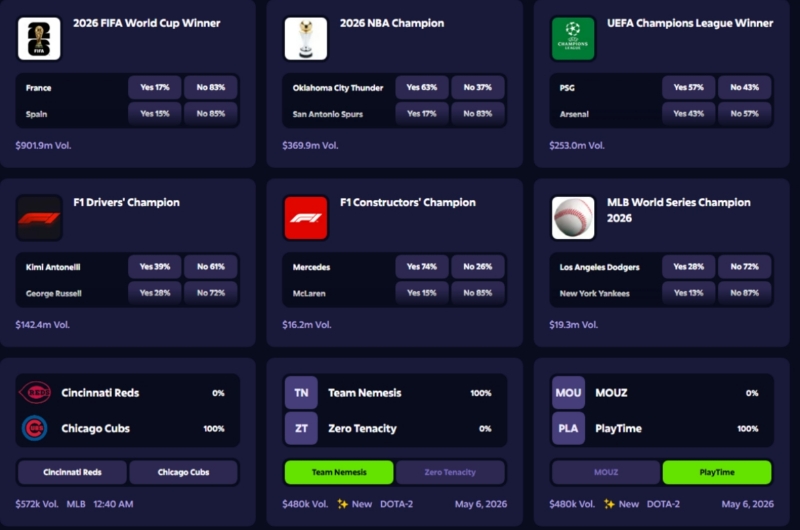Buy Yes 17% on San Antonio Spurs
The image size is (800, 530).
(x=422, y=113)
